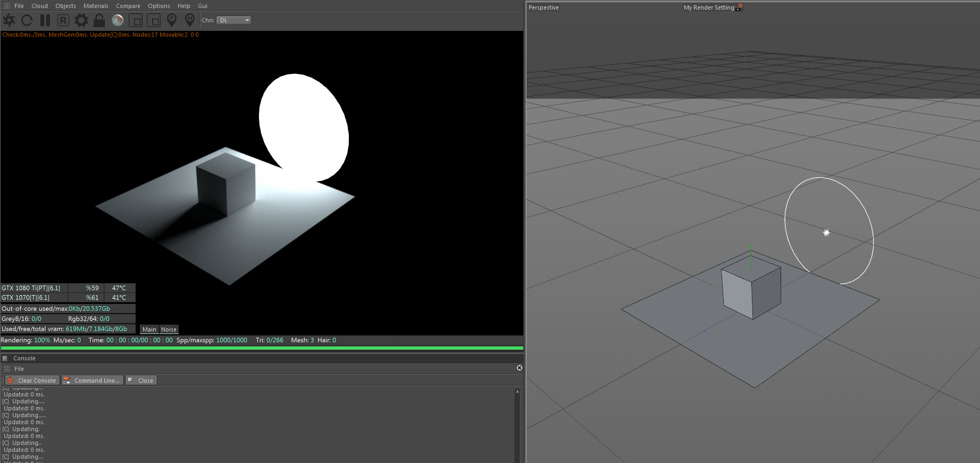Restart the render with the circular arrow icon

27,20
